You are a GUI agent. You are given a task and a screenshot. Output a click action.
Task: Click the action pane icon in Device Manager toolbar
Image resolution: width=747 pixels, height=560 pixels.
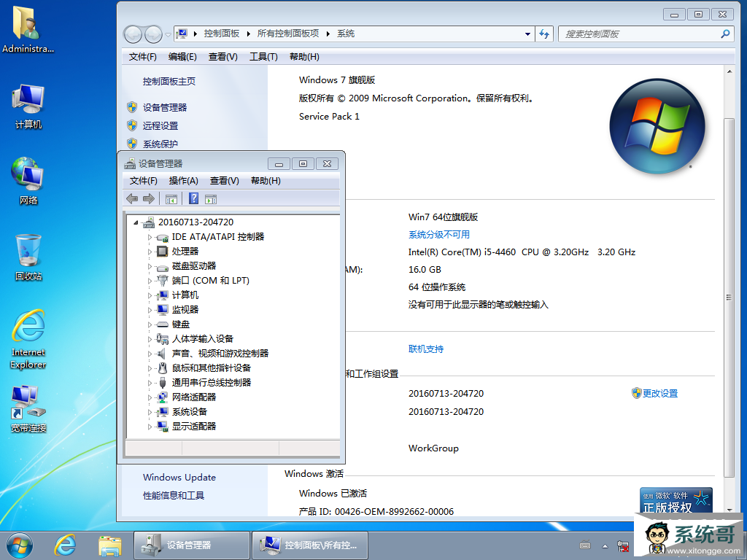[x=211, y=199]
